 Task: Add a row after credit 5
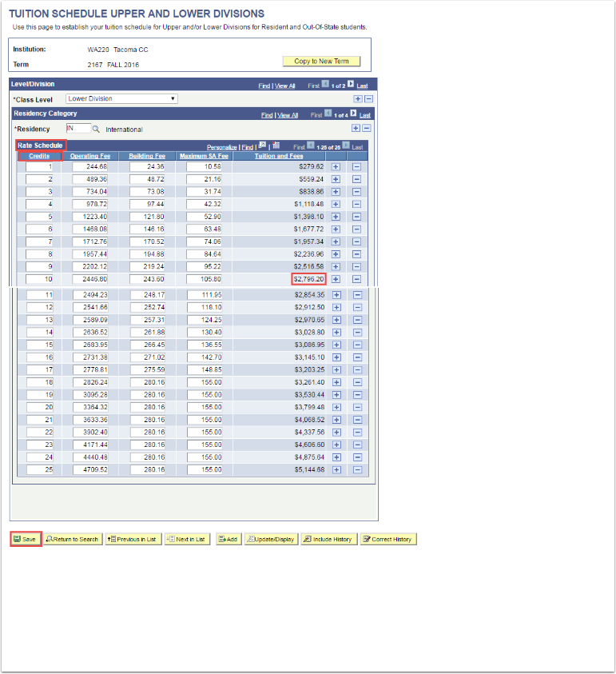click(336, 217)
